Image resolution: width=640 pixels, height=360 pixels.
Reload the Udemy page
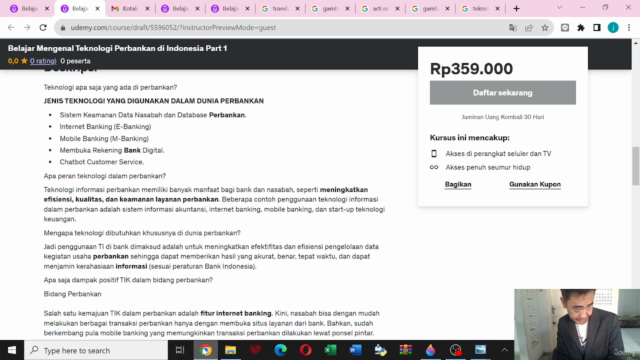tap(43, 27)
